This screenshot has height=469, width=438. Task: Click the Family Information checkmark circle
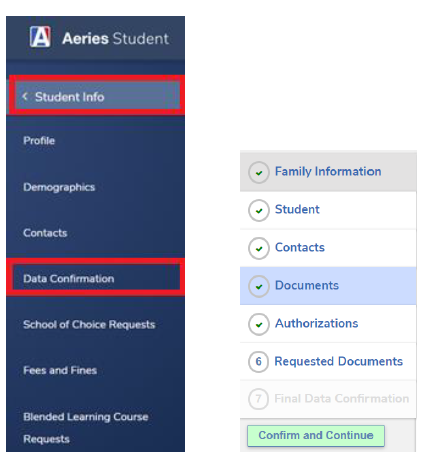pos(259,172)
